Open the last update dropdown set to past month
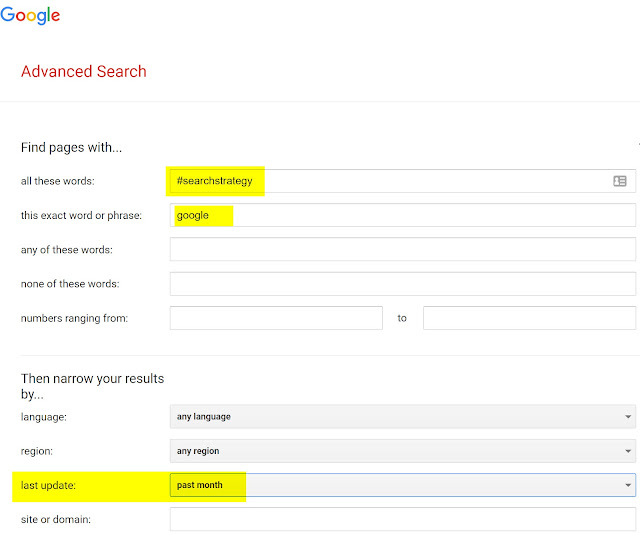Image resolution: width=640 pixels, height=534 pixels. (x=402, y=485)
